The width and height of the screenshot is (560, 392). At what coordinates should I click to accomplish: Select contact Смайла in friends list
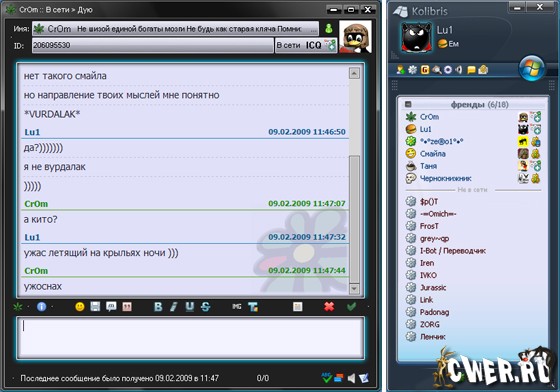[x=473, y=154]
